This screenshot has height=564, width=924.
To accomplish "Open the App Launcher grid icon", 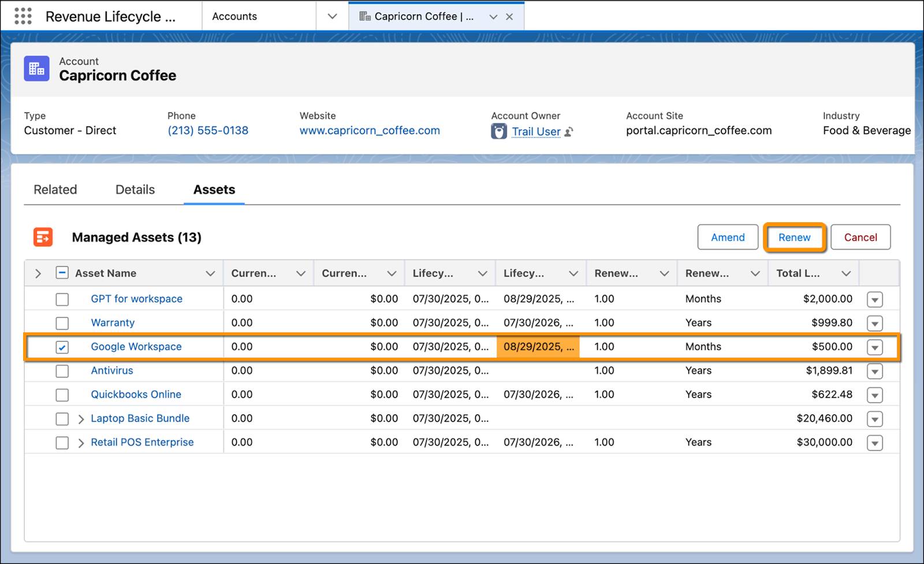I will click(23, 16).
